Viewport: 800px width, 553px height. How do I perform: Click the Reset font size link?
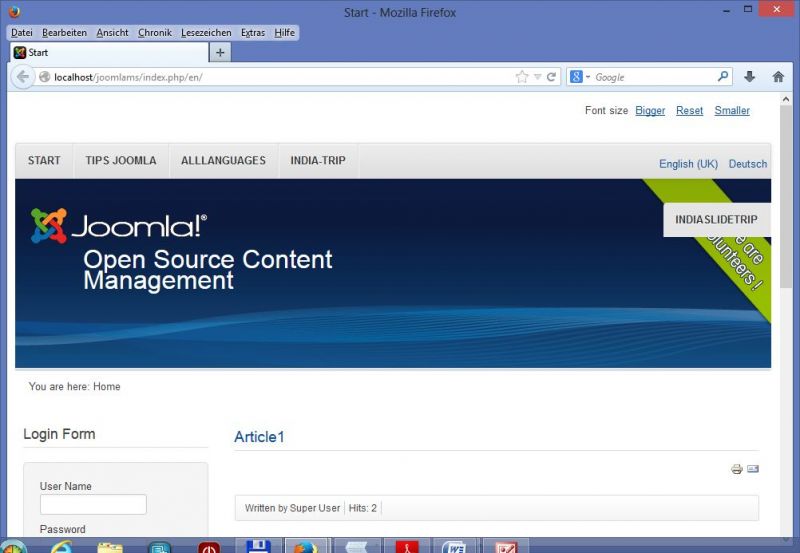(x=689, y=110)
